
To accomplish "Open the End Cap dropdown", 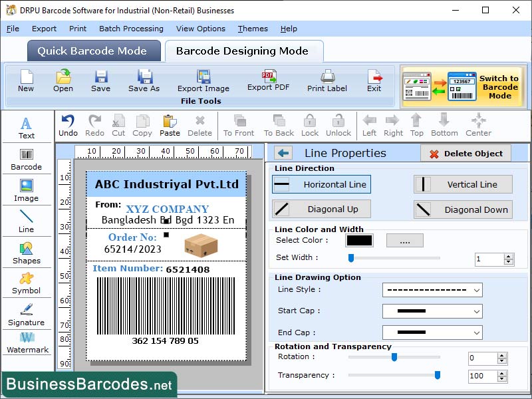I will (432, 332).
